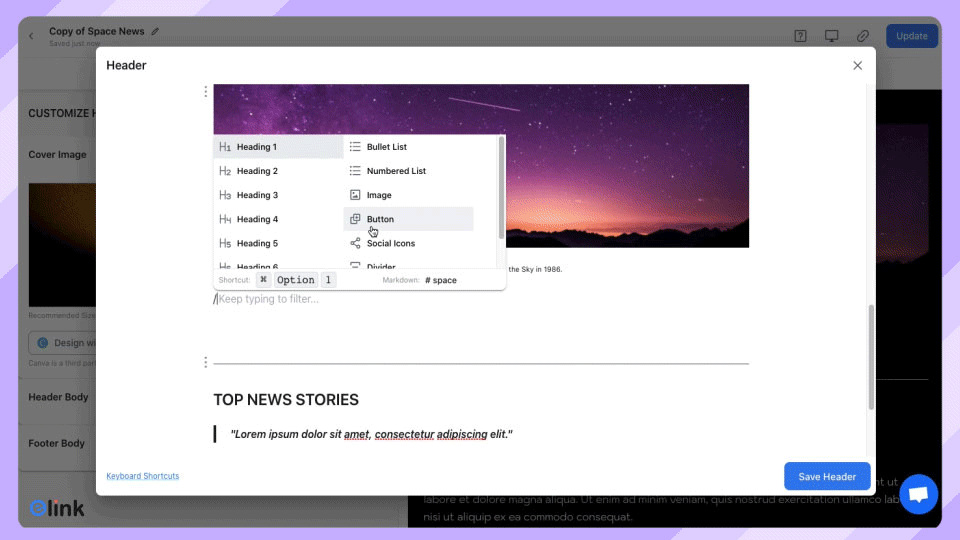Pick Heading 5 in the list
Image resolution: width=960 pixels, height=540 pixels.
coord(278,243)
